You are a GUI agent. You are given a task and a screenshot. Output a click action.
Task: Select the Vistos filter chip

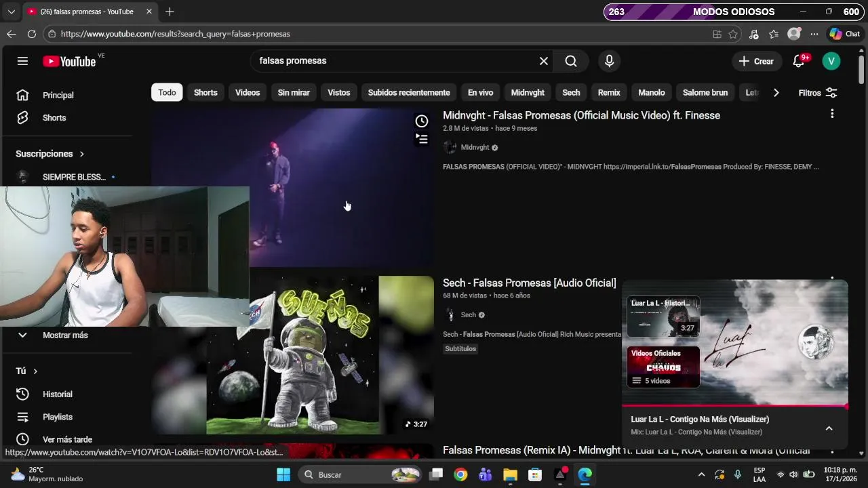(x=339, y=93)
